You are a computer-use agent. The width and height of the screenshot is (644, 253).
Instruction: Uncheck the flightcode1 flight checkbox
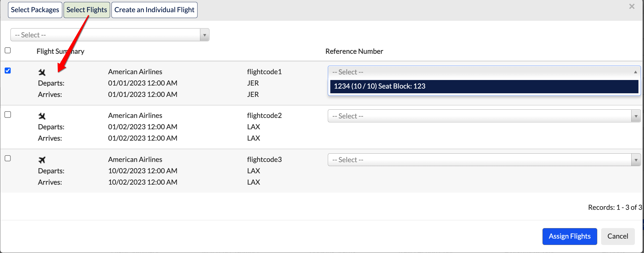pyautogui.click(x=8, y=71)
